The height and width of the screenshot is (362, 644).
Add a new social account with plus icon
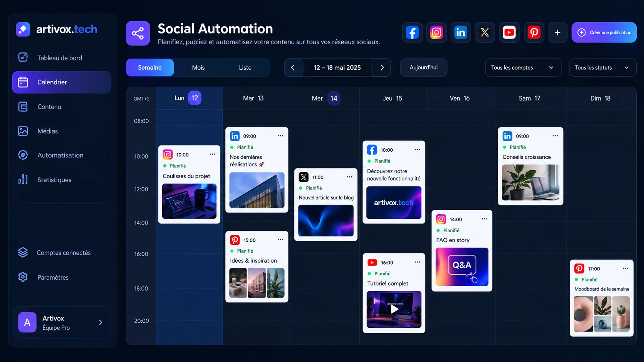557,32
